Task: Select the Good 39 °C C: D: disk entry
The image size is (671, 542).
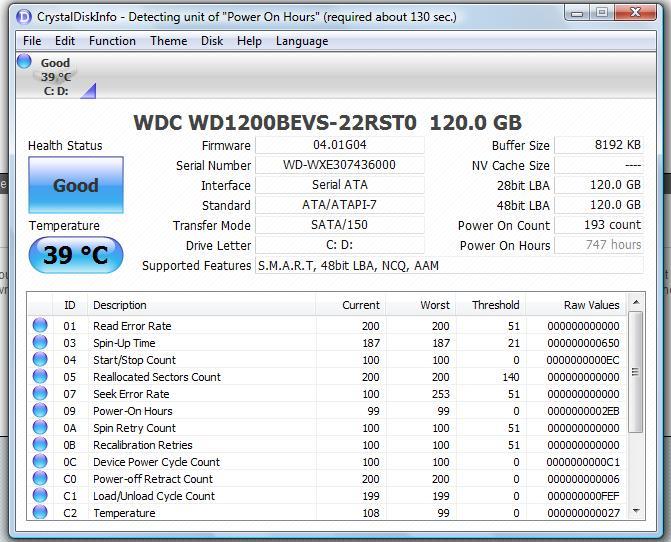Action: pos(57,77)
